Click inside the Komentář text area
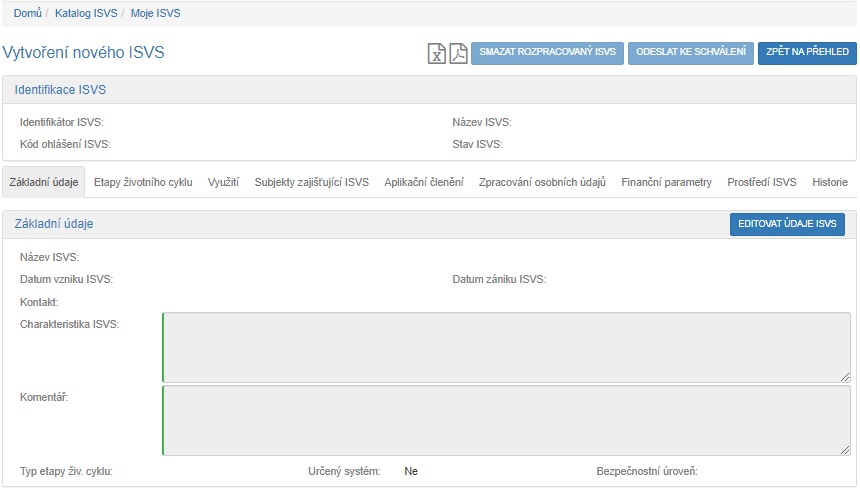Screen dimensions: 860x489 pos(506,420)
